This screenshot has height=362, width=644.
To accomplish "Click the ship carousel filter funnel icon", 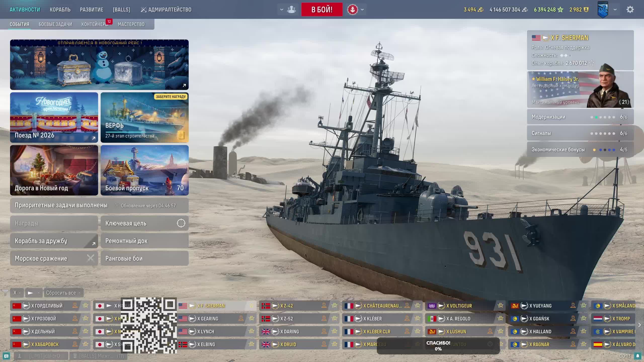I will point(5,293).
